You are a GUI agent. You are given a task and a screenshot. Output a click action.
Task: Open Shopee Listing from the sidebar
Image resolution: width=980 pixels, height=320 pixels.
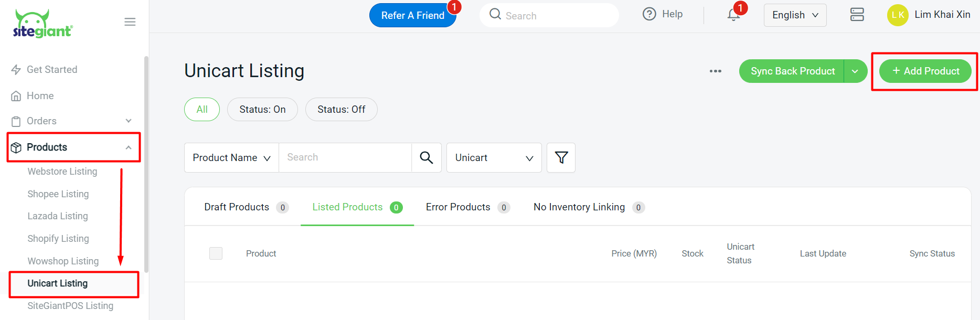(x=58, y=194)
